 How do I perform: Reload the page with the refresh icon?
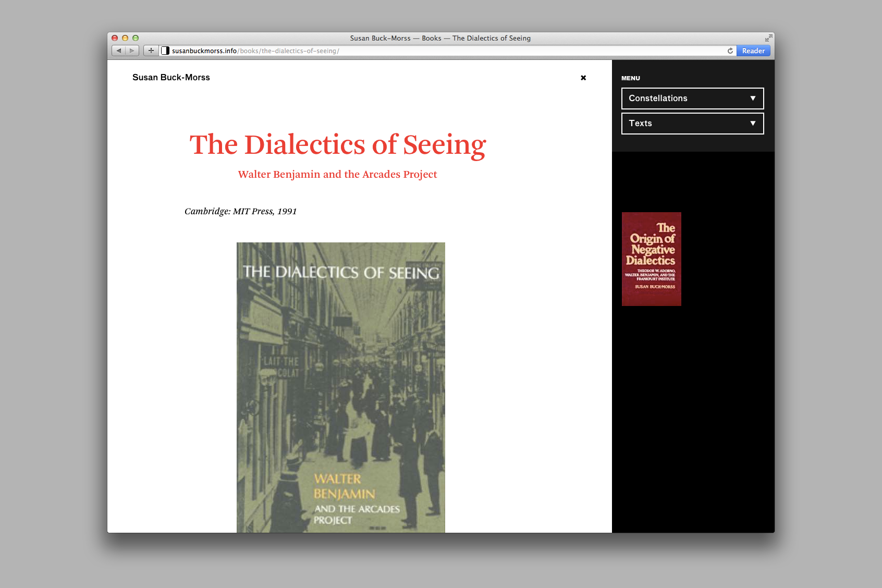click(730, 51)
